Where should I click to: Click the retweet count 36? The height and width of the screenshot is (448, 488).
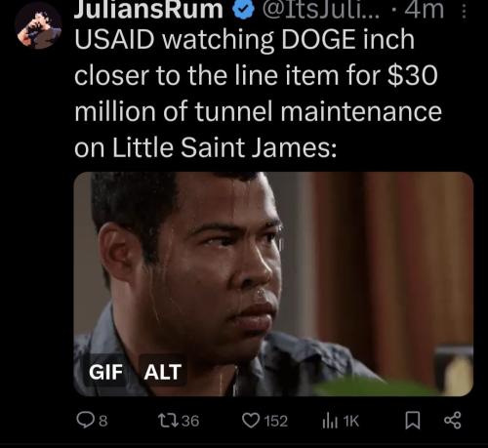pos(190,421)
